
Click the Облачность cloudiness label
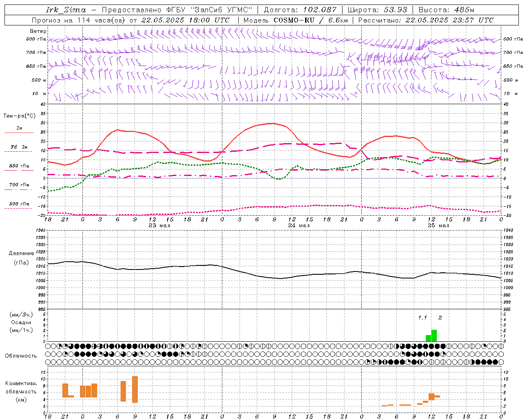(21, 356)
